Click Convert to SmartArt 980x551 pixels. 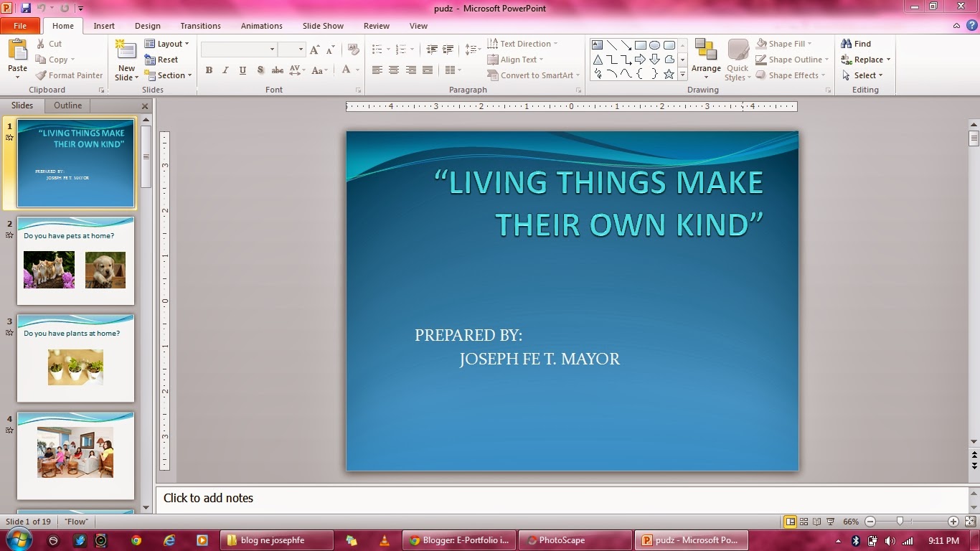[x=532, y=75]
